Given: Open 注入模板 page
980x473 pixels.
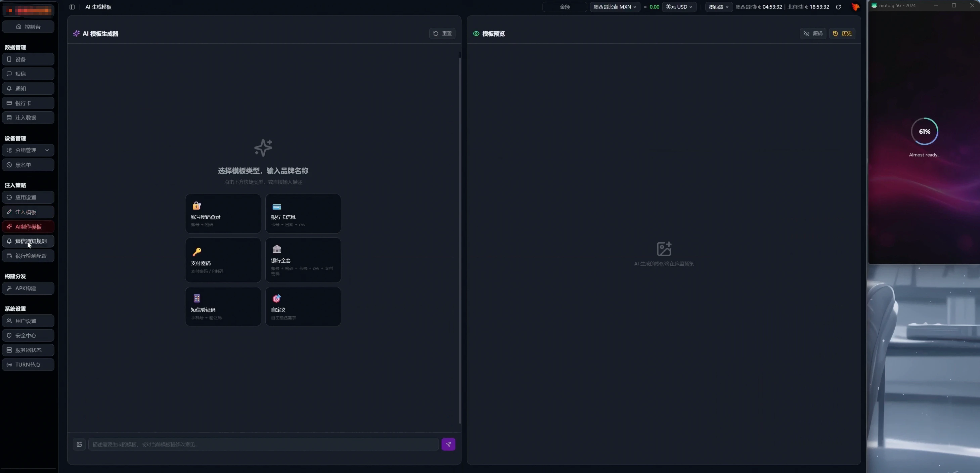Looking at the screenshot, I should click(x=28, y=212).
